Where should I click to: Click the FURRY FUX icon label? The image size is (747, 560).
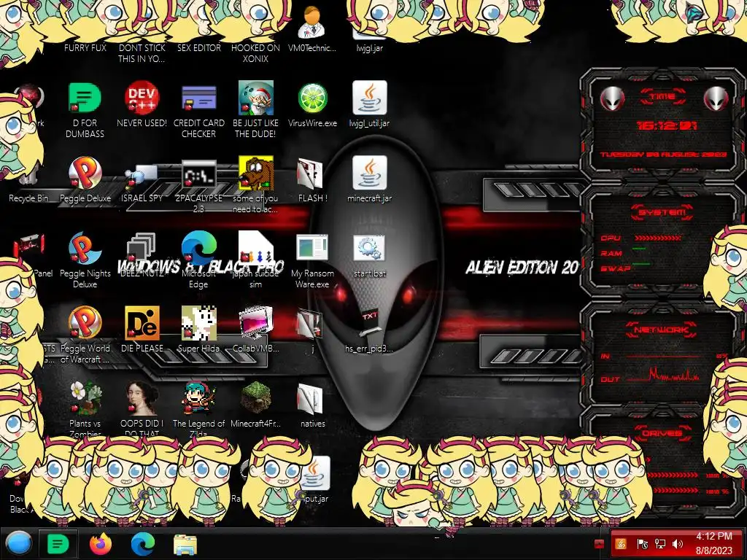pyautogui.click(x=85, y=48)
